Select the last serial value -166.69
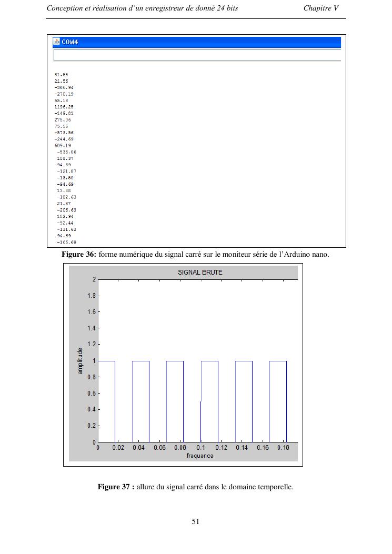This screenshot has width=392, height=554. pyautogui.click(x=66, y=242)
